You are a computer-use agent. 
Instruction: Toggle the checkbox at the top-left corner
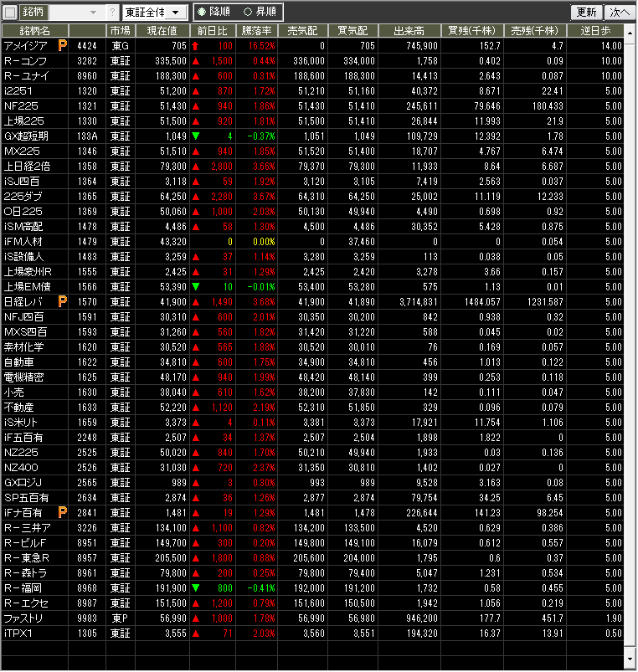coord(10,13)
